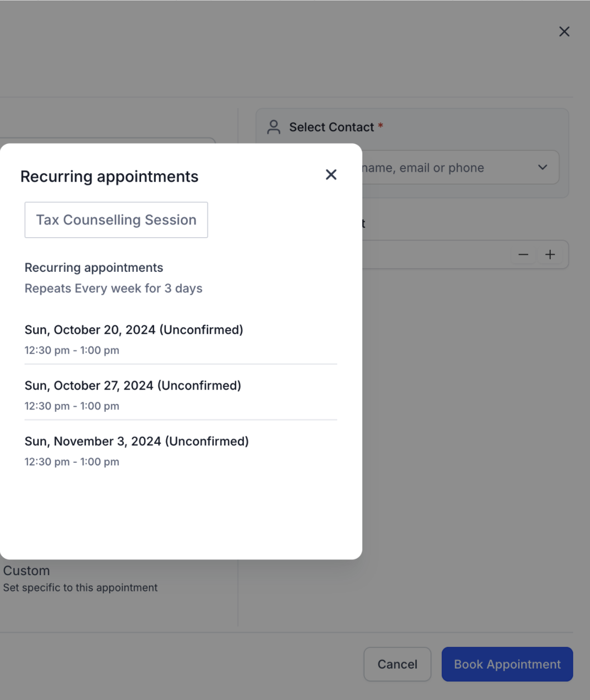Click the 12:30 pm time under October 20
Image resolution: width=590 pixels, height=700 pixels.
[47, 350]
